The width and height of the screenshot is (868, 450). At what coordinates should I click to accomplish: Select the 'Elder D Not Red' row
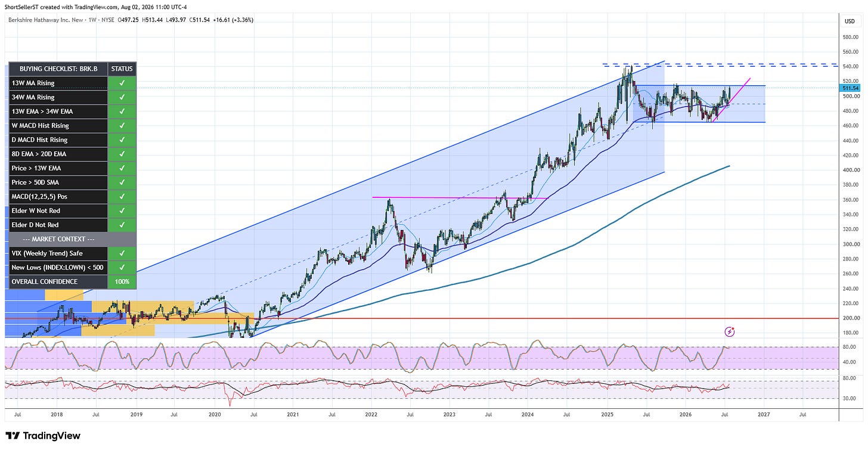click(x=72, y=225)
